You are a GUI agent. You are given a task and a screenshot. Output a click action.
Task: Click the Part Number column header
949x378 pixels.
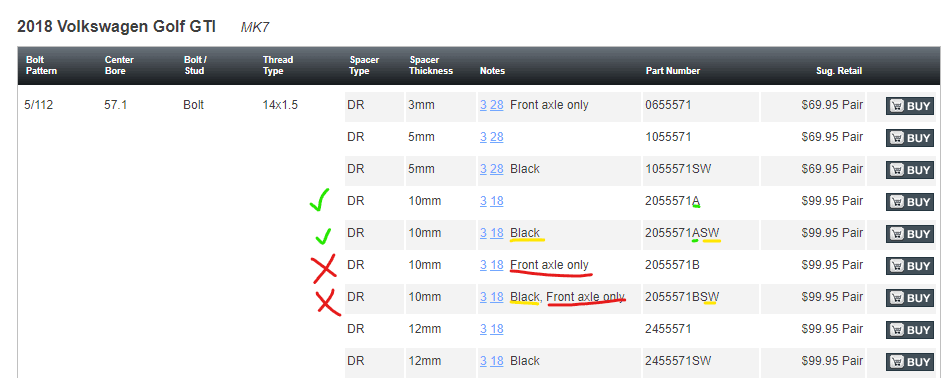(672, 71)
